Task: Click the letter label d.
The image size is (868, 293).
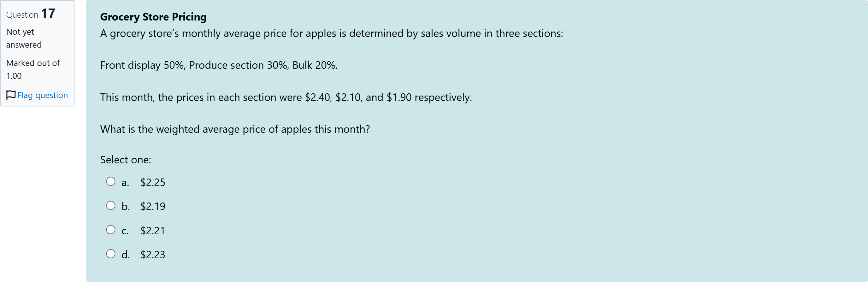Action: pyautogui.click(x=125, y=255)
